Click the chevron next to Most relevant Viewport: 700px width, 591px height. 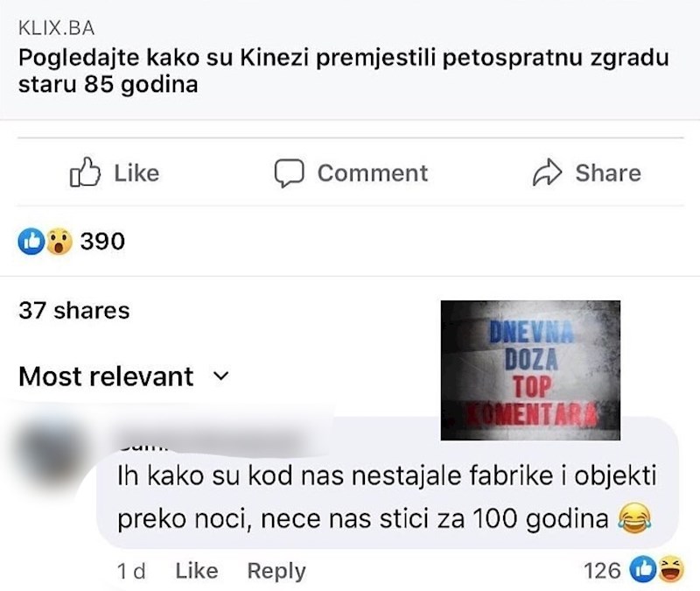[x=220, y=376]
